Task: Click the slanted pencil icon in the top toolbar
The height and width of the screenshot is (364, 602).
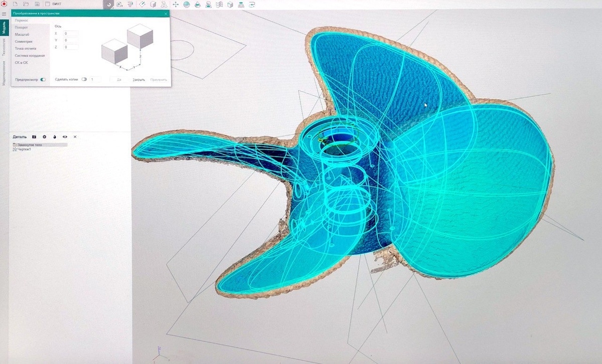Action: tap(142, 5)
